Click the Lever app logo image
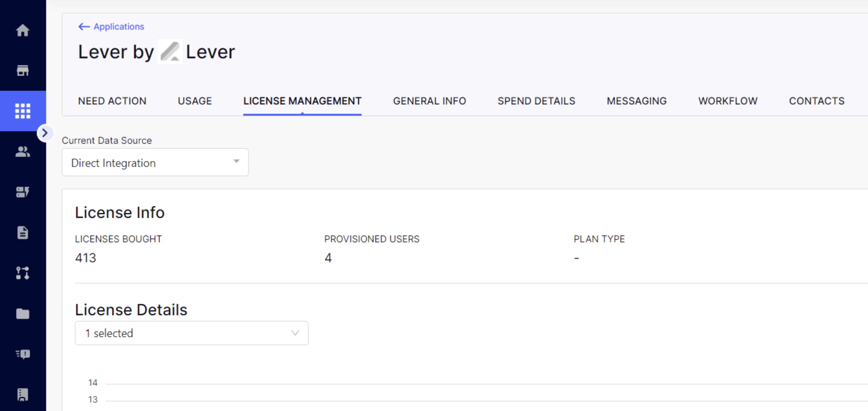 coord(170,51)
